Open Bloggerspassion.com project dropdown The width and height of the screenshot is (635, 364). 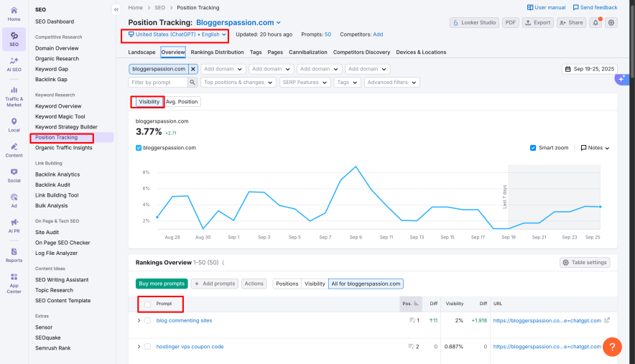click(x=238, y=23)
